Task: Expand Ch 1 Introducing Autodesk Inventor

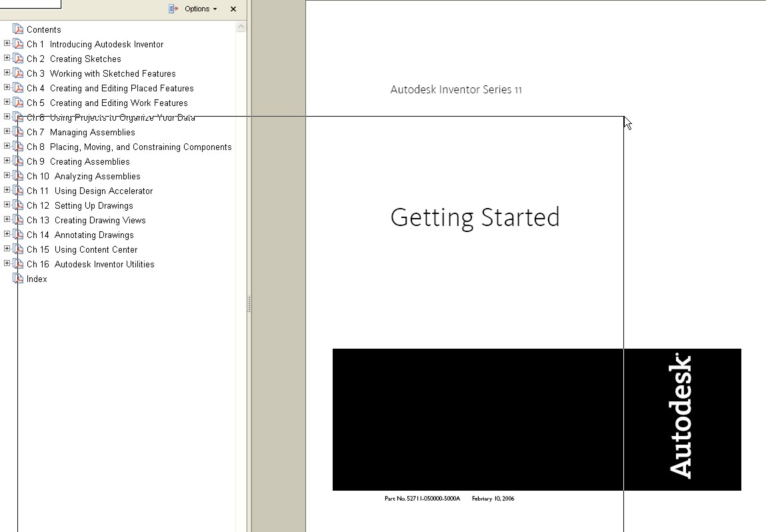Action: click(7, 43)
